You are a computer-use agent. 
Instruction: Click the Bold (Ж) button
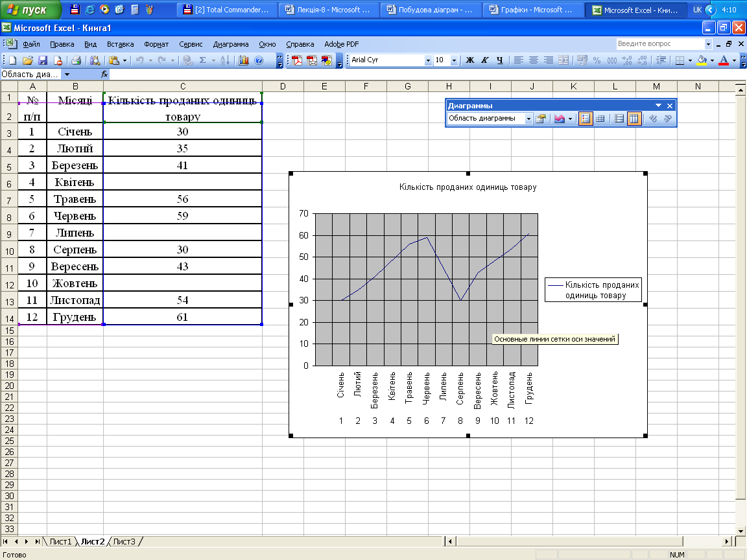(x=470, y=60)
